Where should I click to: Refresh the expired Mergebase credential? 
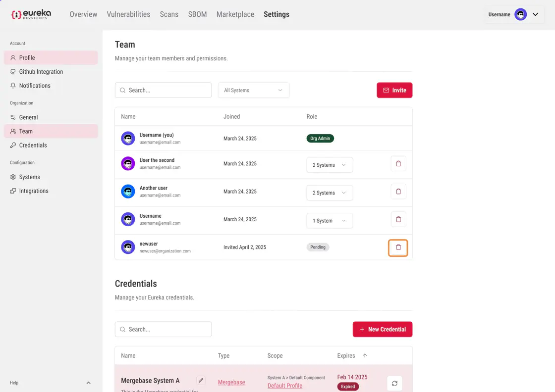click(394, 383)
